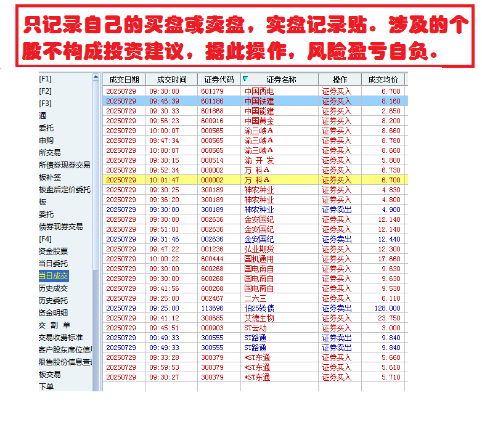Select 渝三峡A row at 09:47:34
Viewport: 482px width, 448px height.
click(255, 141)
